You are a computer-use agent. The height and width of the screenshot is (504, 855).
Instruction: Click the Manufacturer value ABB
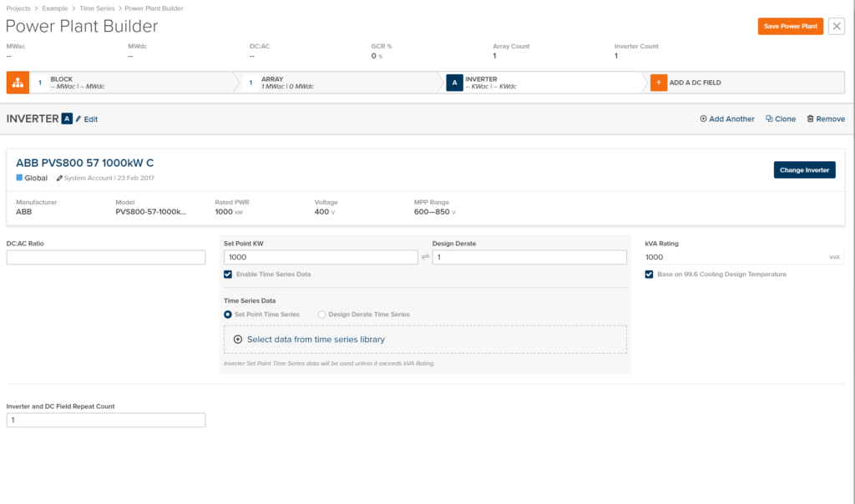(24, 212)
